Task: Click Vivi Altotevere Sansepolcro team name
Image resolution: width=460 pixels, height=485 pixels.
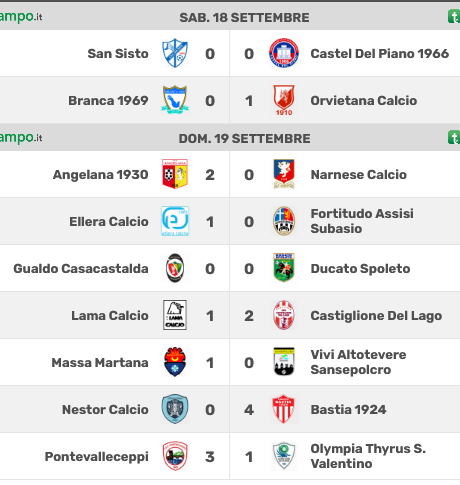Action: 358,362
